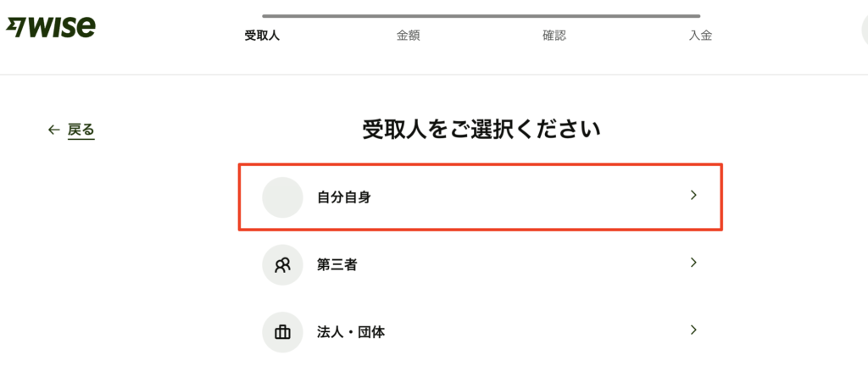The image size is (868, 366).
Task: Click the left arrow beside 戻る
Action: pyautogui.click(x=53, y=130)
